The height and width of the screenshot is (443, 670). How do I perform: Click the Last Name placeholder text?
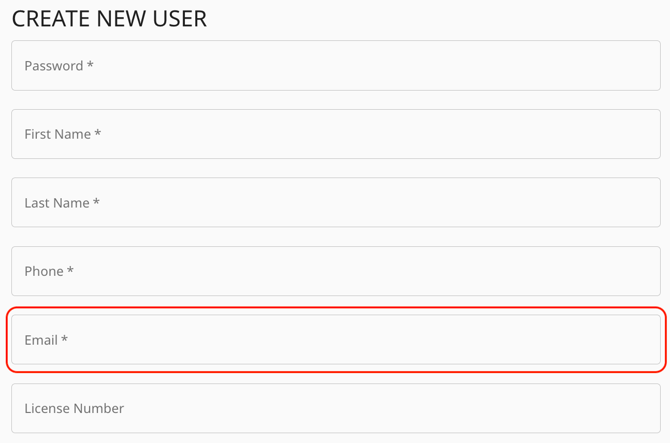(x=57, y=203)
